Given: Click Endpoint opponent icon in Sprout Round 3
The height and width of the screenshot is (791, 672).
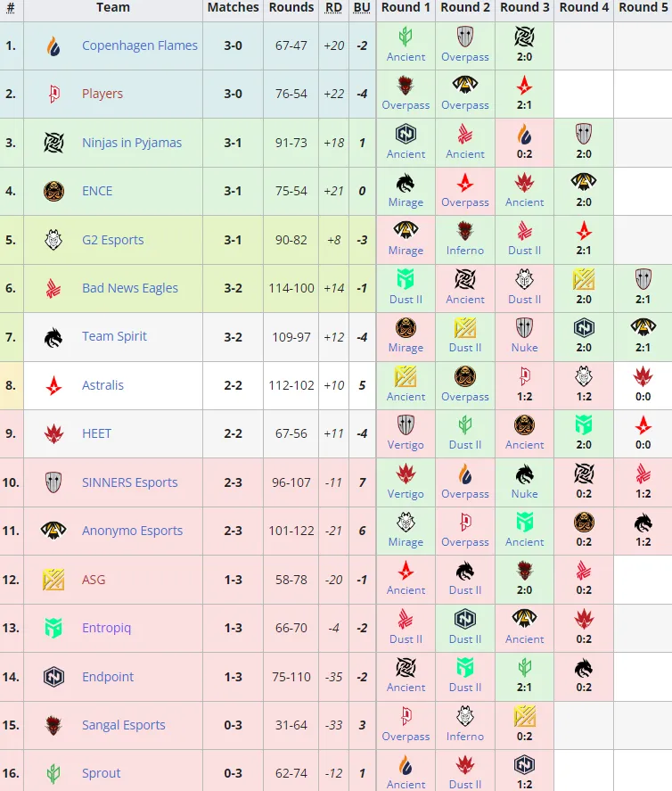Looking at the screenshot, I should click(x=524, y=764).
